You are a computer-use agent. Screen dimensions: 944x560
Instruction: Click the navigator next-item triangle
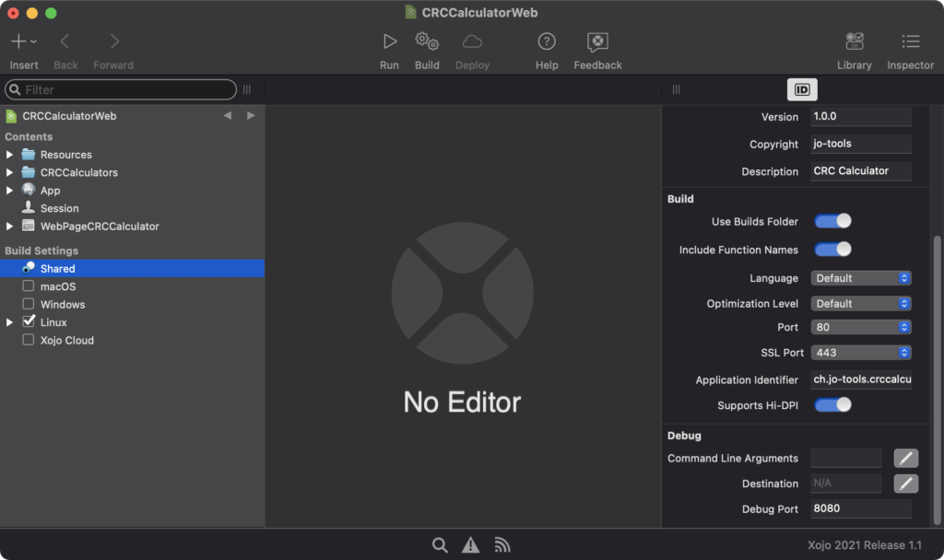click(251, 115)
